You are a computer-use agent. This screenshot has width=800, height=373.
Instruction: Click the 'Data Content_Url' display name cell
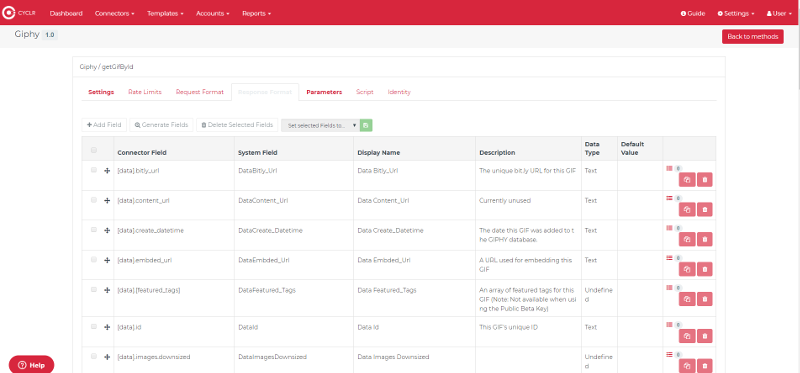pos(414,206)
